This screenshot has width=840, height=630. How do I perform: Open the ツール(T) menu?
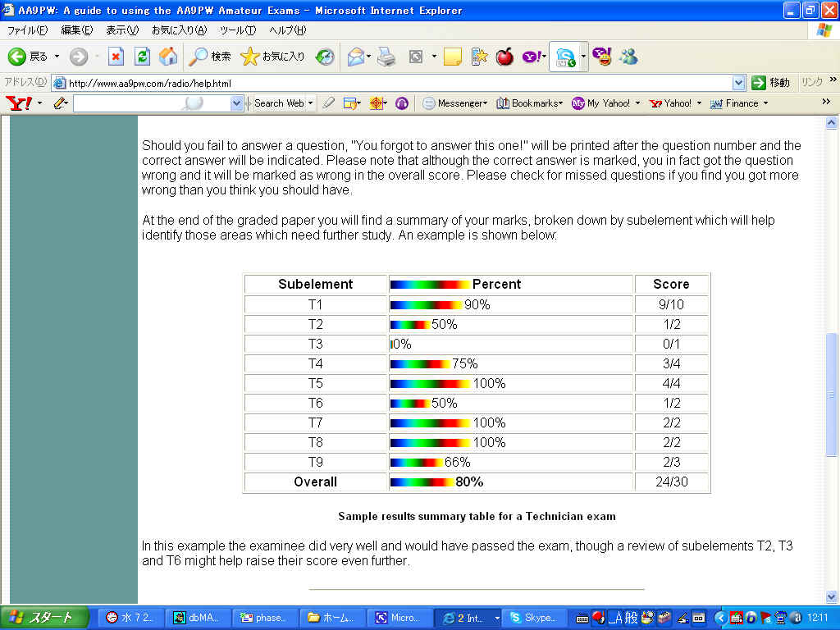pos(237,30)
